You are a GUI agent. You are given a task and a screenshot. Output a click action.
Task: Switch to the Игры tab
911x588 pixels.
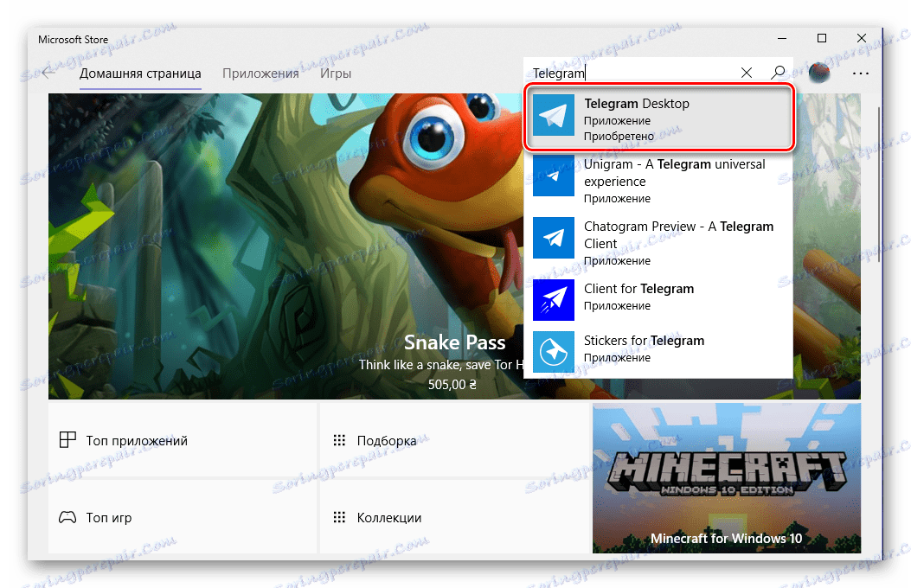tap(336, 73)
